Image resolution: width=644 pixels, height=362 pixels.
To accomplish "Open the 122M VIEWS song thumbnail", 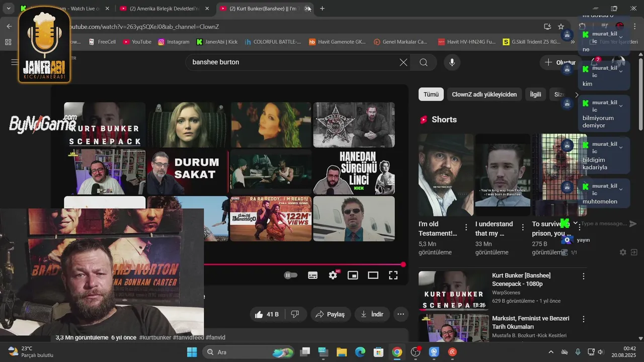I will point(271,218).
